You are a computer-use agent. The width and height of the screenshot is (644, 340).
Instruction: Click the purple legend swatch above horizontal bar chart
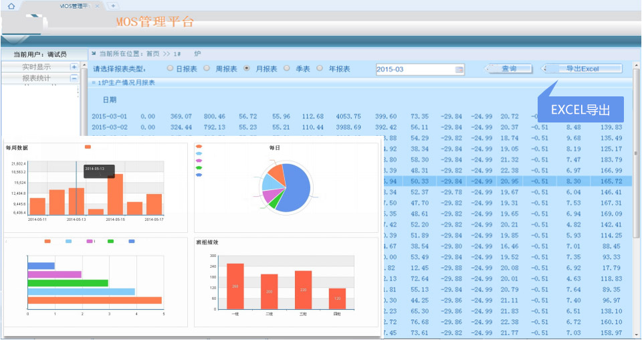click(x=90, y=241)
